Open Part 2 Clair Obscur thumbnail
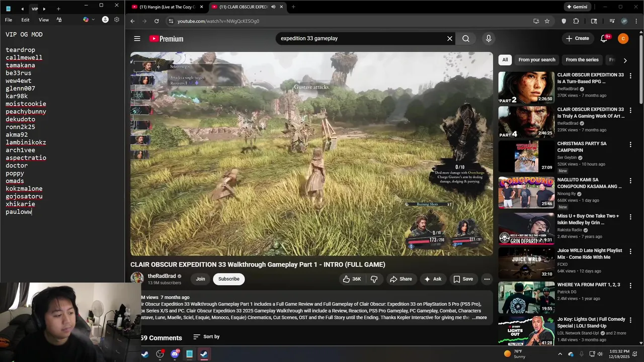The height and width of the screenshot is (362, 644). point(526,88)
